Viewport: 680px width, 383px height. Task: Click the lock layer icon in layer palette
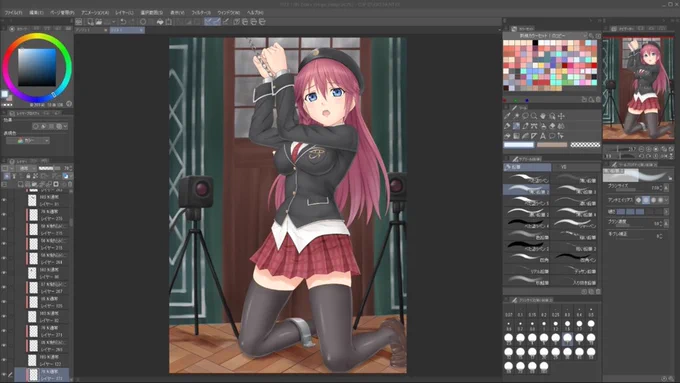28,176
